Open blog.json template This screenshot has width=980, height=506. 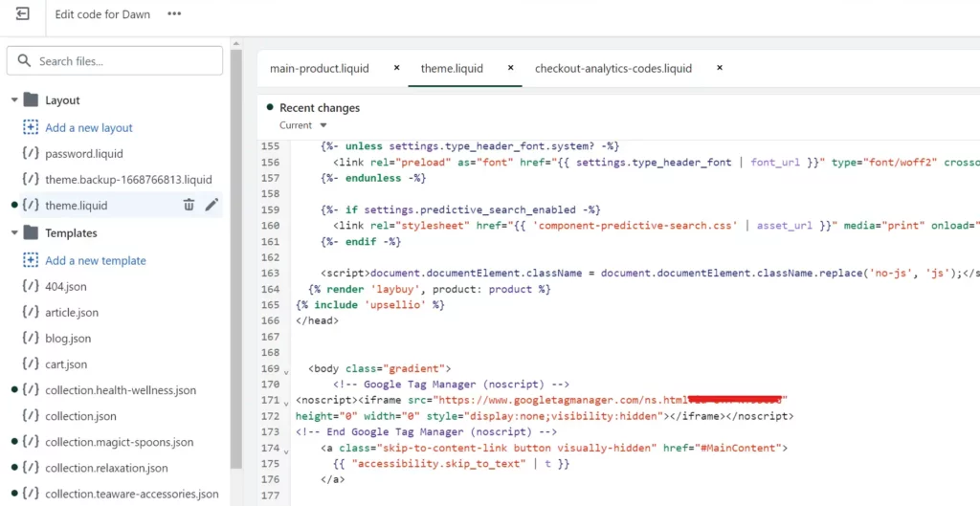pyautogui.click(x=68, y=339)
